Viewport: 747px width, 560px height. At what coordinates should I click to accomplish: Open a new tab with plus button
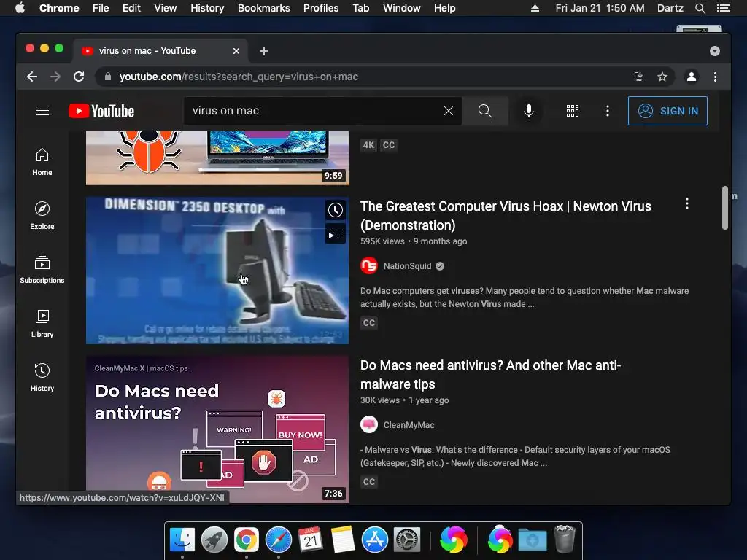tap(264, 51)
